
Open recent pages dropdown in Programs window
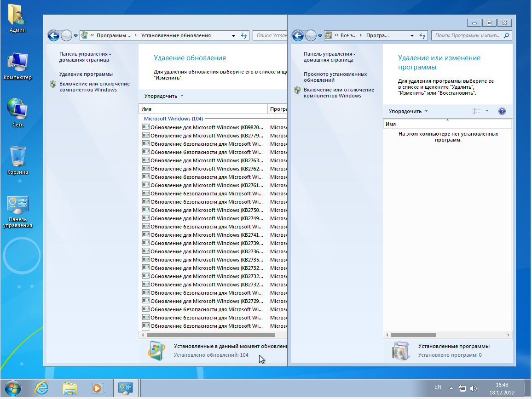(x=320, y=35)
